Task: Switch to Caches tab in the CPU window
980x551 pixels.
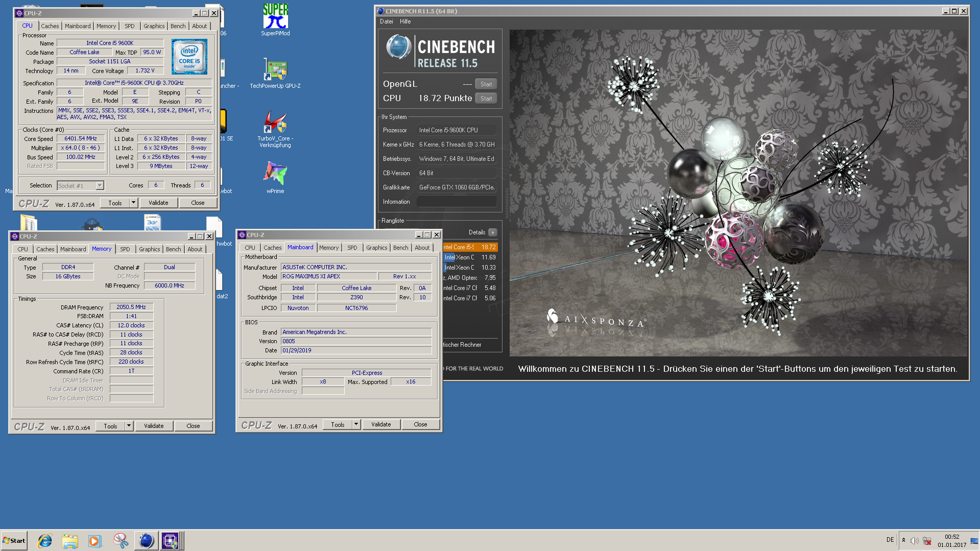Action: coord(50,26)
